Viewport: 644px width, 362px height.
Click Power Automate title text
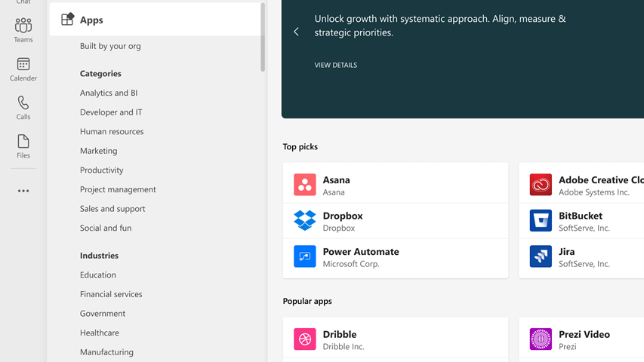361,251
